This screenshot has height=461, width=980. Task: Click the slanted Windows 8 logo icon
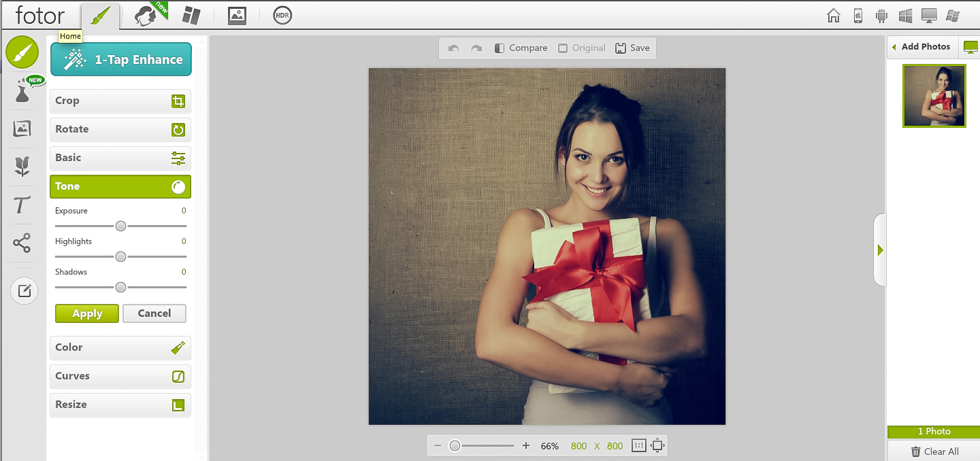tap(953, 16)
